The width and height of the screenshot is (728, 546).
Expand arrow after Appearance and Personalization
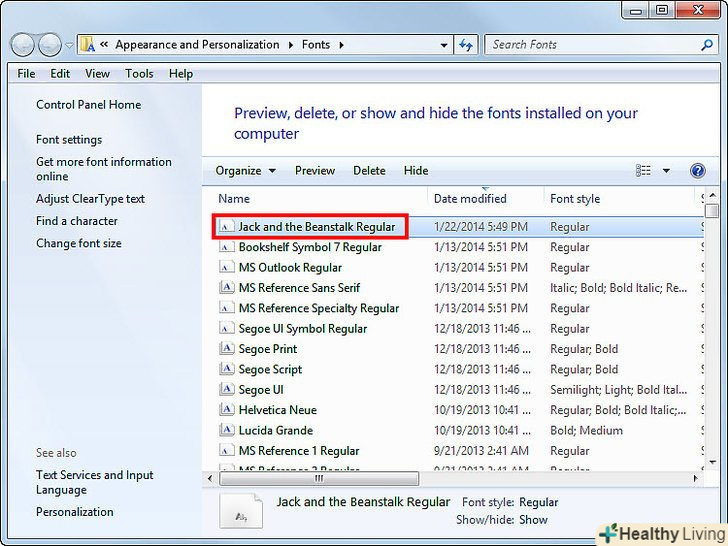(x=291, y=45)
